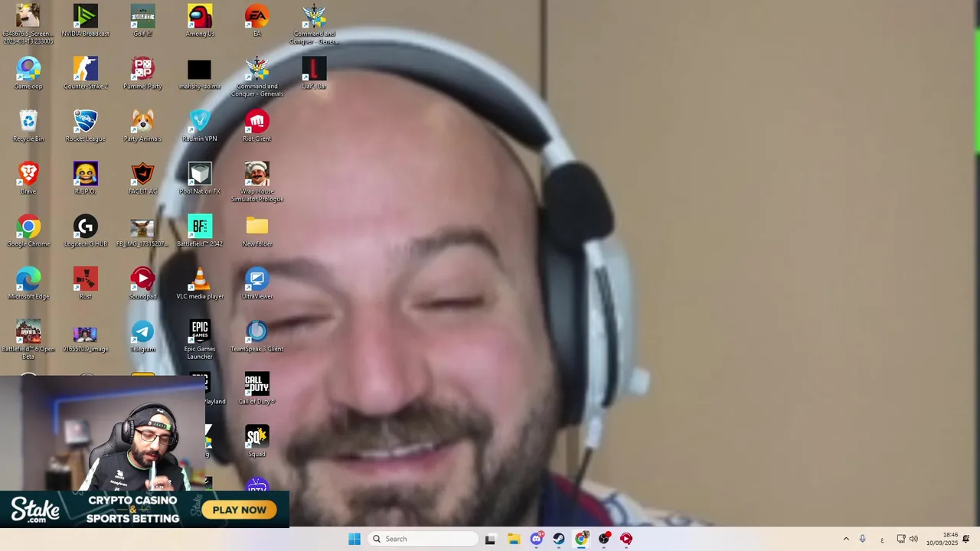The height and width of the screenshot is (551, 980).
Task: Launch TeamSpeak 3 Client shortcut
Action: click(x=257, y=337)
